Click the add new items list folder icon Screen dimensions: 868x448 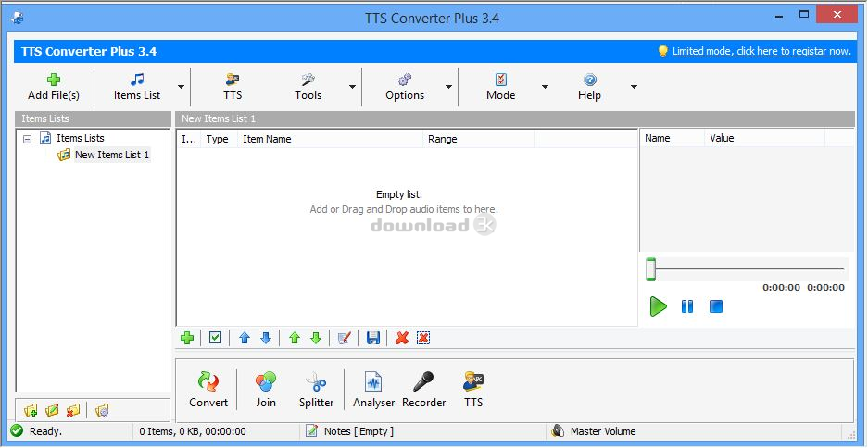(31, 410)
